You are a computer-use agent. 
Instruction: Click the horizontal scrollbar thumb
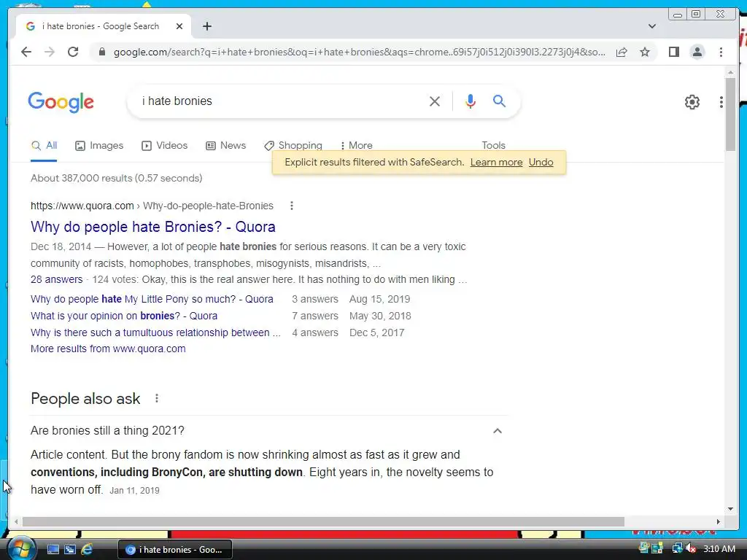tap(323, 522)
